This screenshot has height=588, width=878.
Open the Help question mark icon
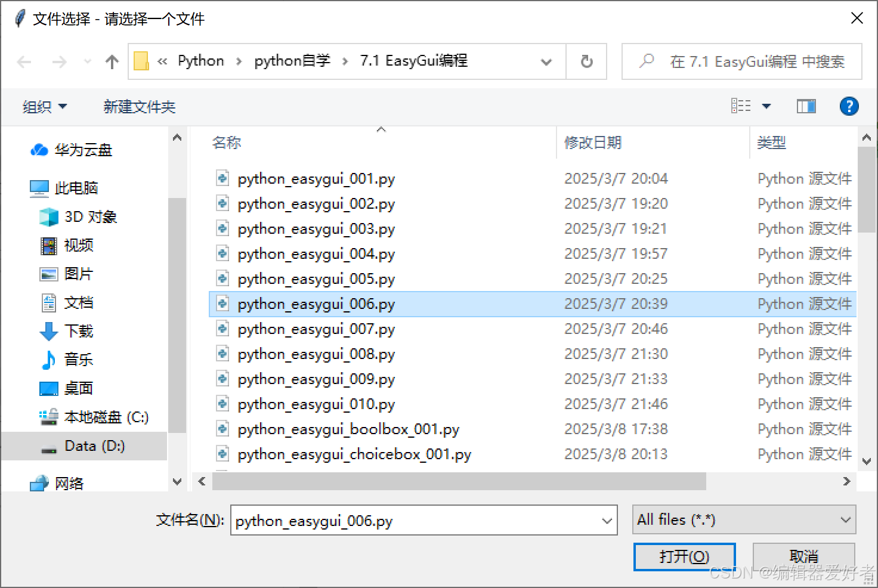(x=849, y=106)
